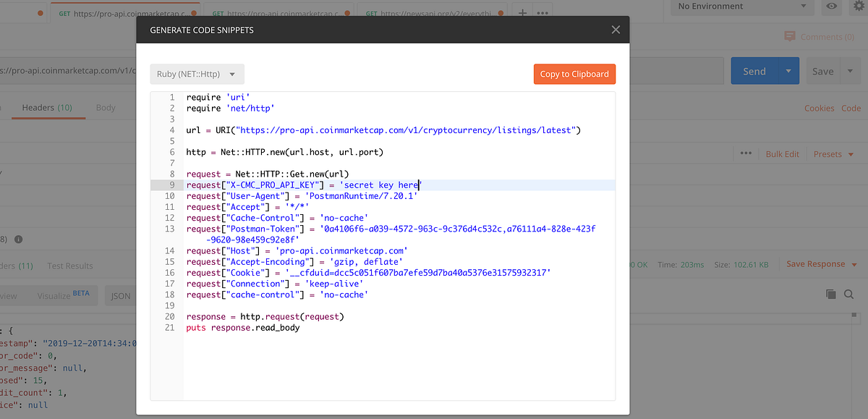Open the Cookies manager link
Image resolution: width=868 pixels, height=419 pixels.
click(819, 107)
